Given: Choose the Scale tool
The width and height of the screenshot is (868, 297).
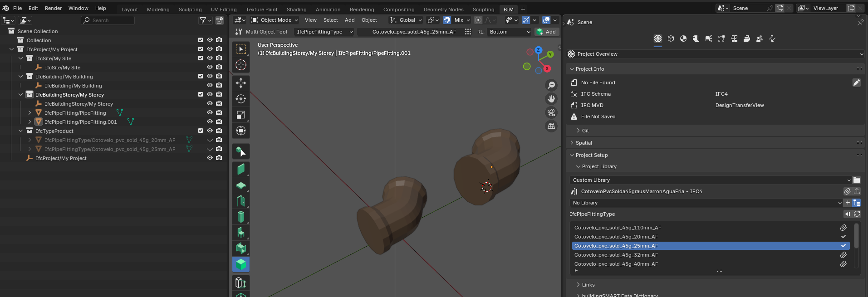Looking at the screenshot, I should point(241,115).
